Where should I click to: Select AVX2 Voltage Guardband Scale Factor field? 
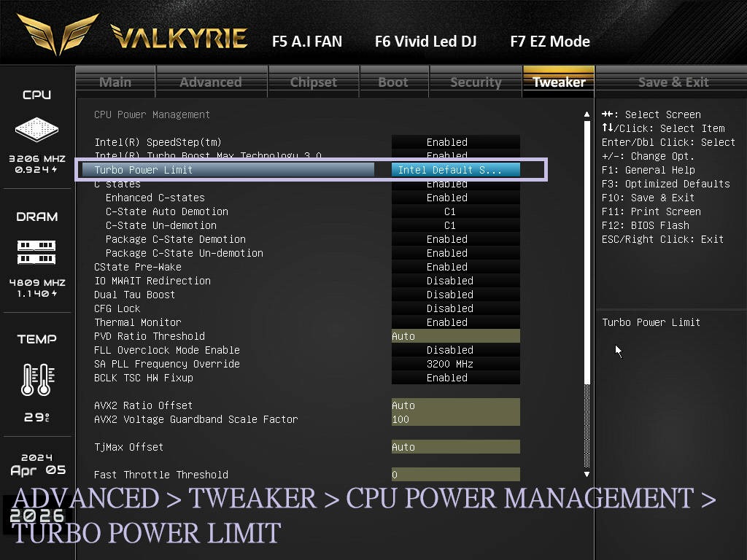(455, 419)
